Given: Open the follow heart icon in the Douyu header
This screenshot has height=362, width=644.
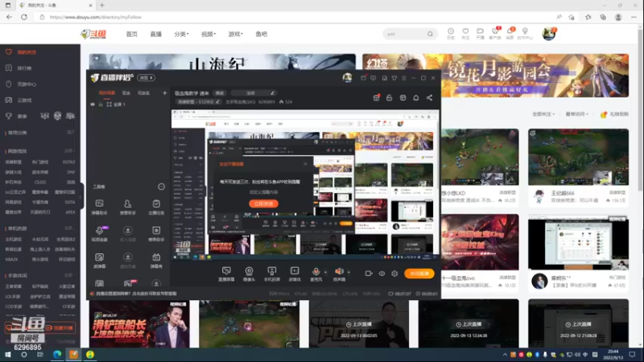Looking at the screenshot, I should (465, 34).
